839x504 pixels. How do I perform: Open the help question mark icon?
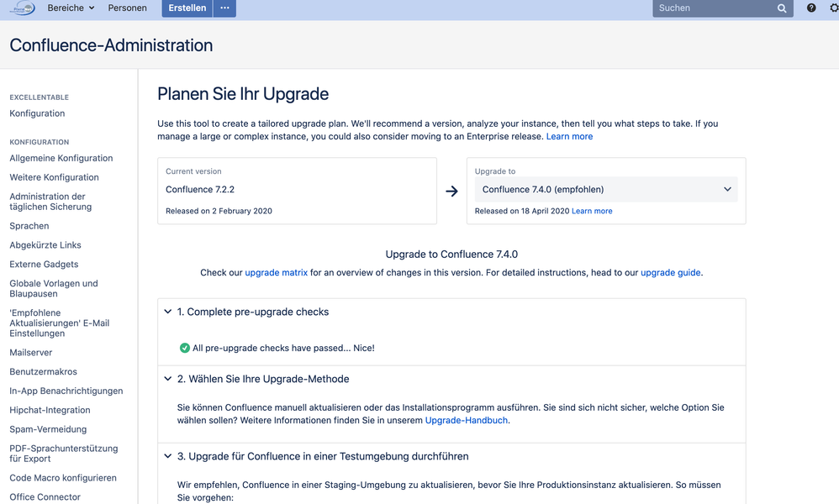[x=811, y=8]
